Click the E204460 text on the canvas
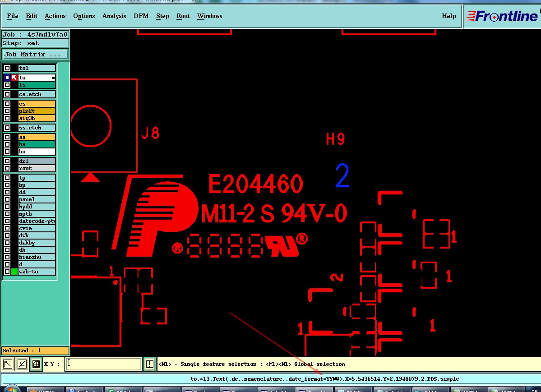The height and width of the screenshot is (392, 541). tap(256, 184)
